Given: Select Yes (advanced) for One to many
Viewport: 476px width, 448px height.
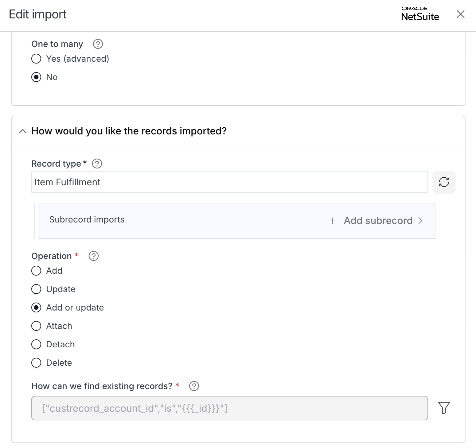Looking at the screenshot, I should pyautogui.click(x=36, y=59).
